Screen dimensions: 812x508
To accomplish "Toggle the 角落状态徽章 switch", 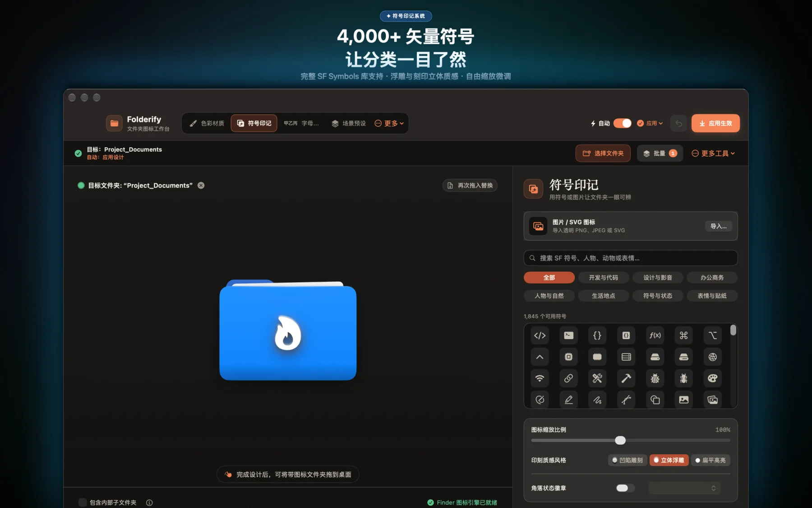I will click(625, 488).
